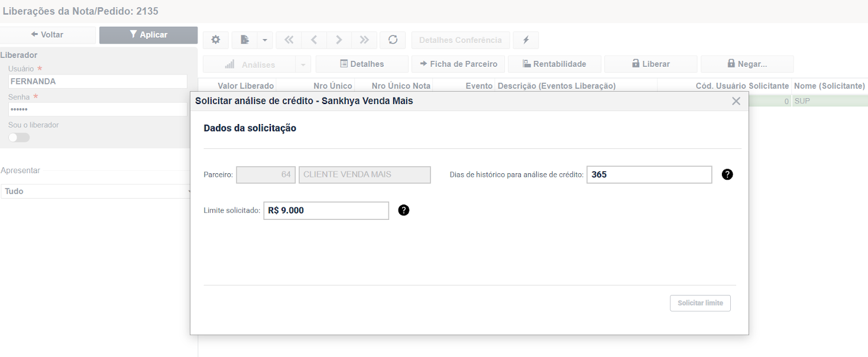Image resolution: width=868 pixels, height=357 pixels.
Task: Sort by Valor Liberado column header
Action: [246, 86]
